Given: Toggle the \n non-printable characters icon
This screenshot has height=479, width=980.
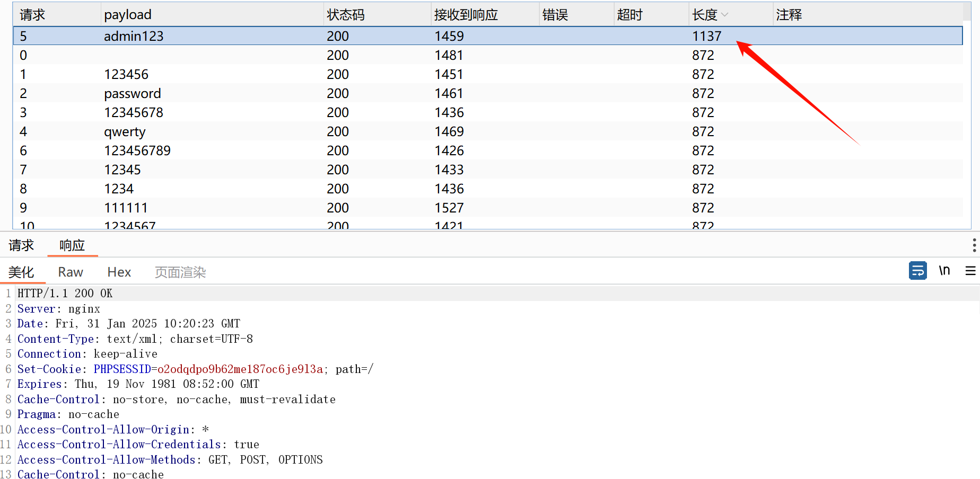Looking at the screenshot, I should [x=944, y=271].
